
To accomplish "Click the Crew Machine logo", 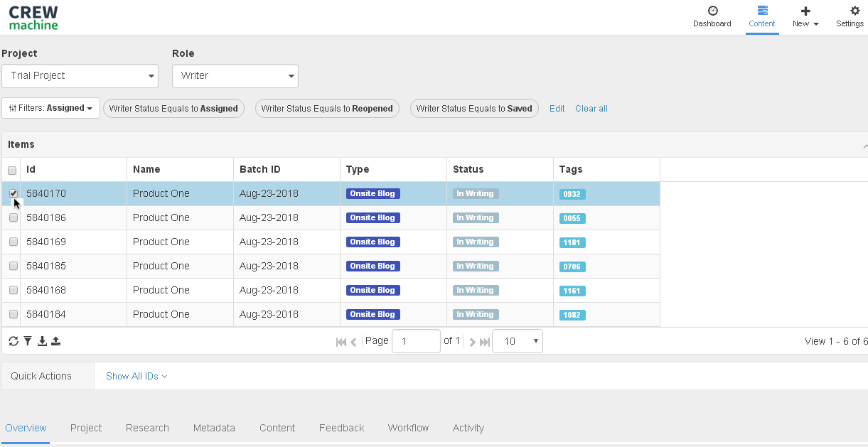I will coord(33,18).
